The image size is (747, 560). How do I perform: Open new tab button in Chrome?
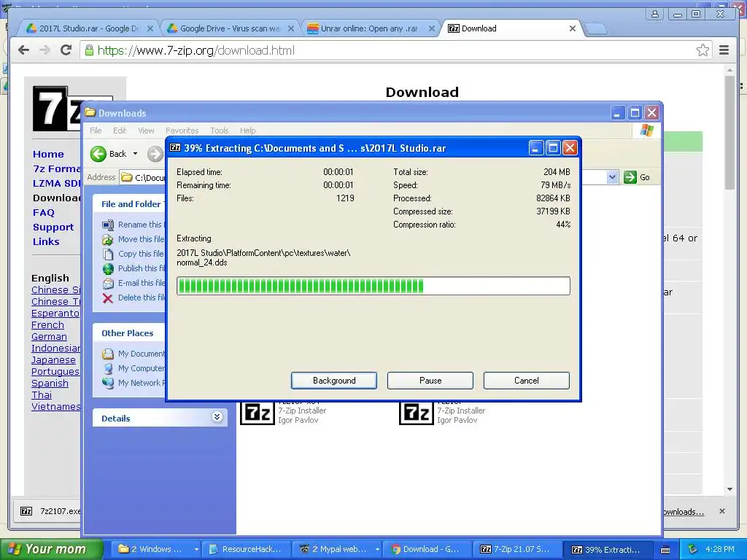pyautogui.click(x=596, y=29)
